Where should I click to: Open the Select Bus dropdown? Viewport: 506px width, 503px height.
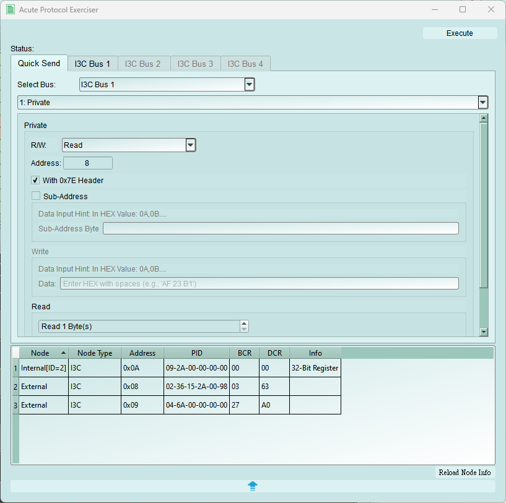click(249, 84)
